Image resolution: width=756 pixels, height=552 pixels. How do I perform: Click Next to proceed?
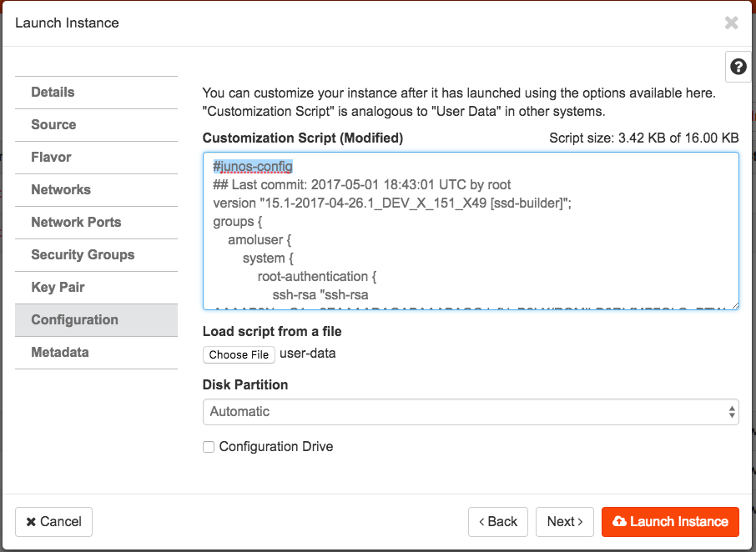coord(565,522)
